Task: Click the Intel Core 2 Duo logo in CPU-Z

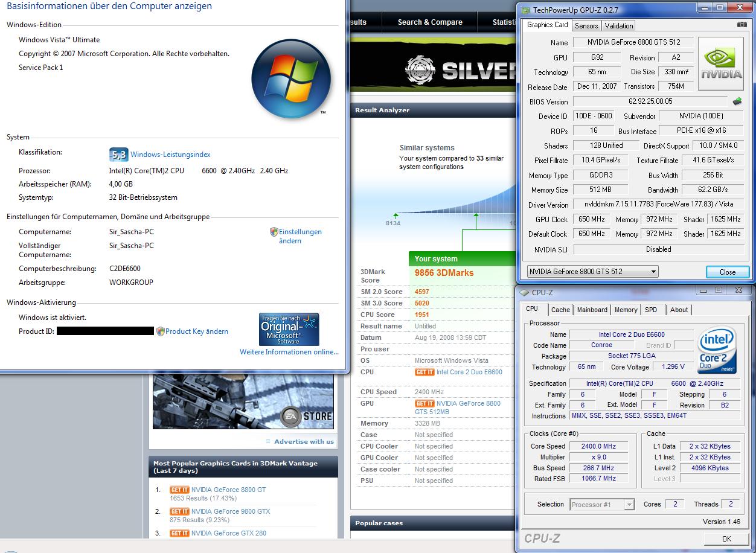Action: (x=717, y=350)
